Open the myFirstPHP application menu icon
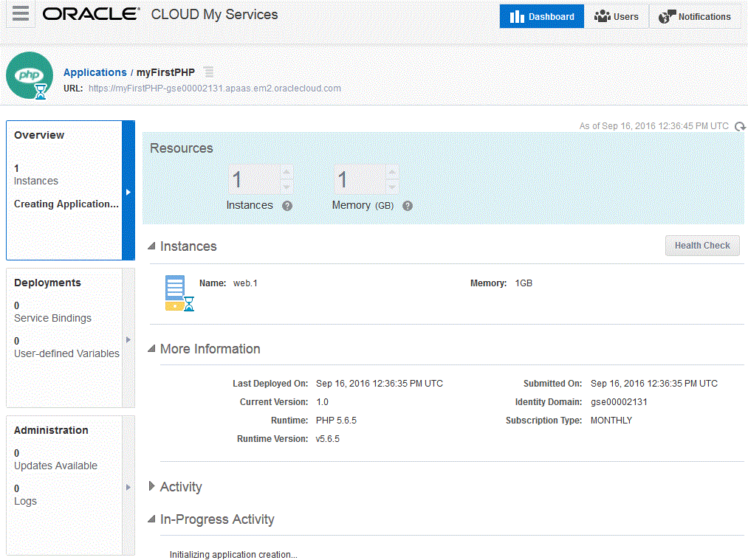 [208, 72]
